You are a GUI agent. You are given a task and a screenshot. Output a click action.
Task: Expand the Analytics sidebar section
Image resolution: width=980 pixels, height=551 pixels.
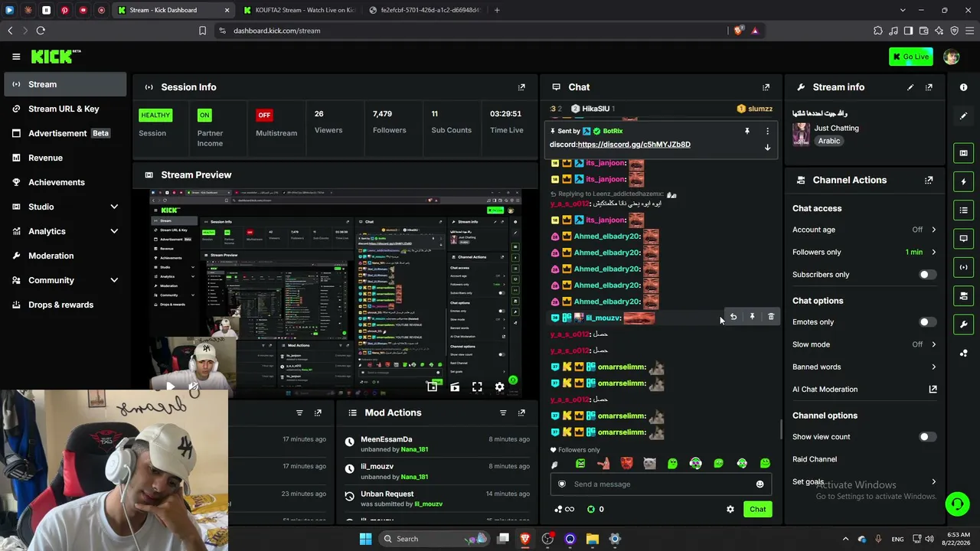114,231
